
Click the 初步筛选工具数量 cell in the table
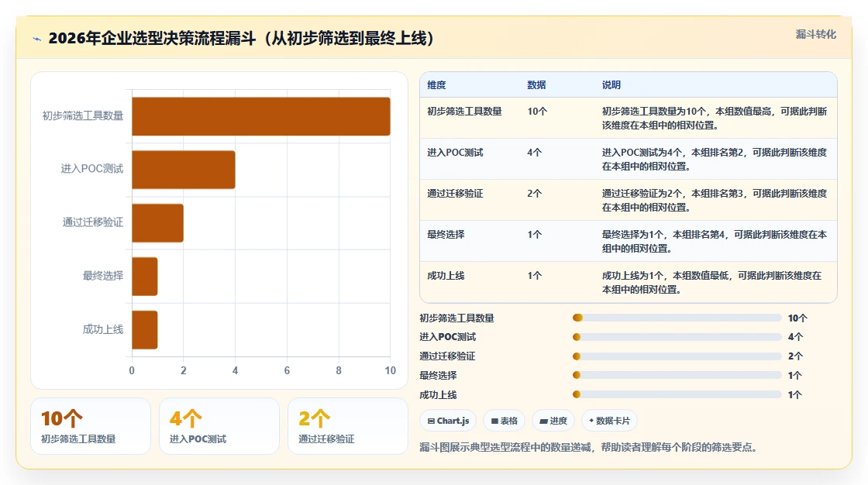pyautogui.click(x=464, y=112)
